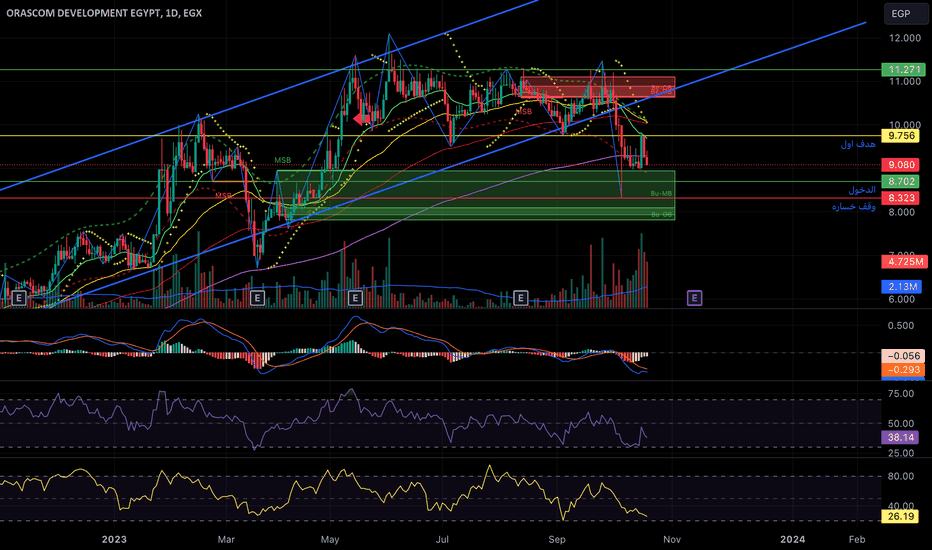Click the 6.000 price axis label

click(x=902, y=300)
